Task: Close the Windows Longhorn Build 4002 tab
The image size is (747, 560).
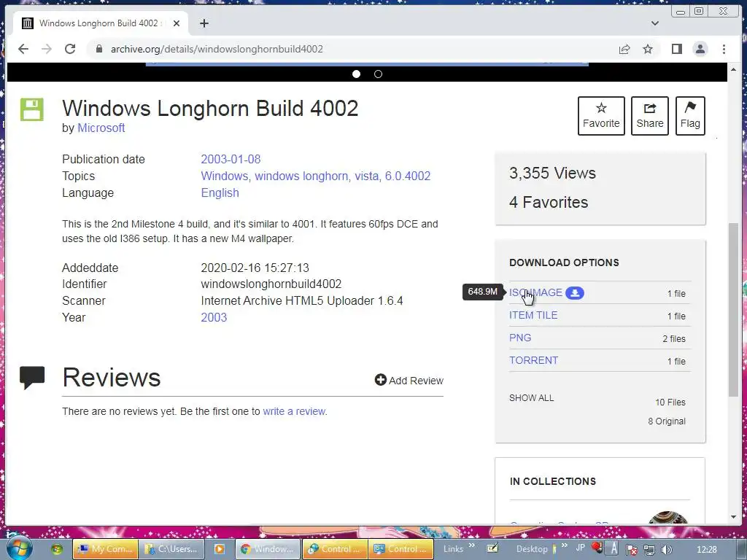Action: tap(177, 23)
